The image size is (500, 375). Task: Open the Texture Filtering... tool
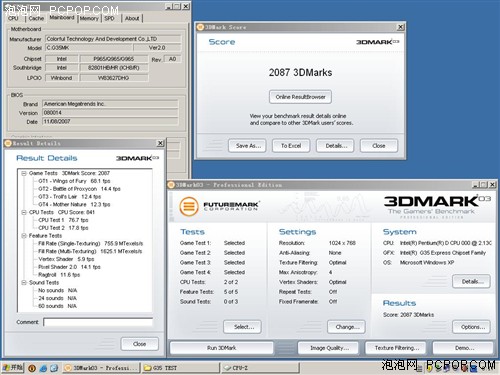[396, 348]
